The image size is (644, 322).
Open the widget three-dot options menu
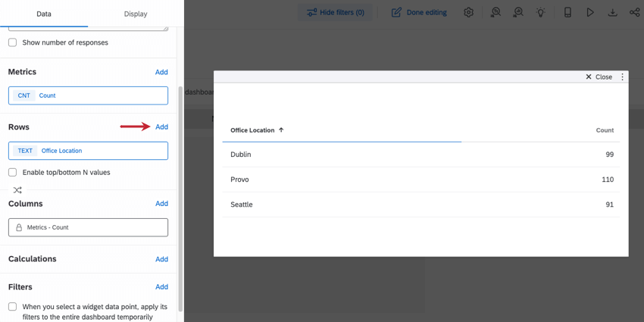pyautogui.click(x=622, y=77)
